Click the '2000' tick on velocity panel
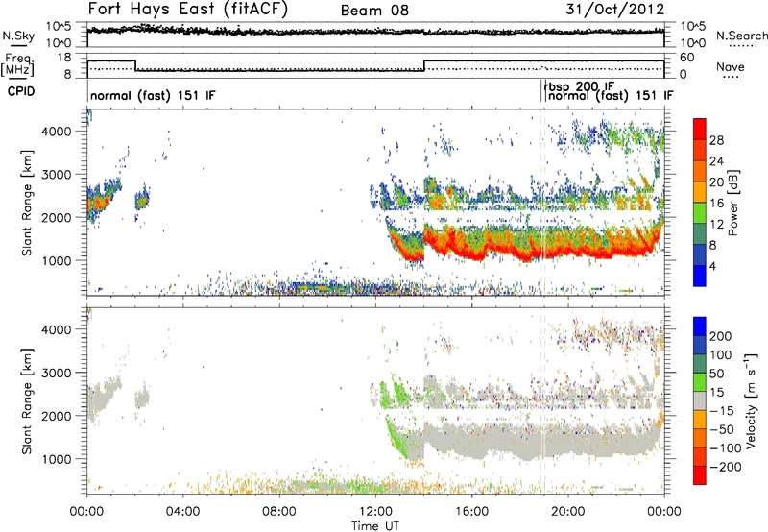 point(57,416)
